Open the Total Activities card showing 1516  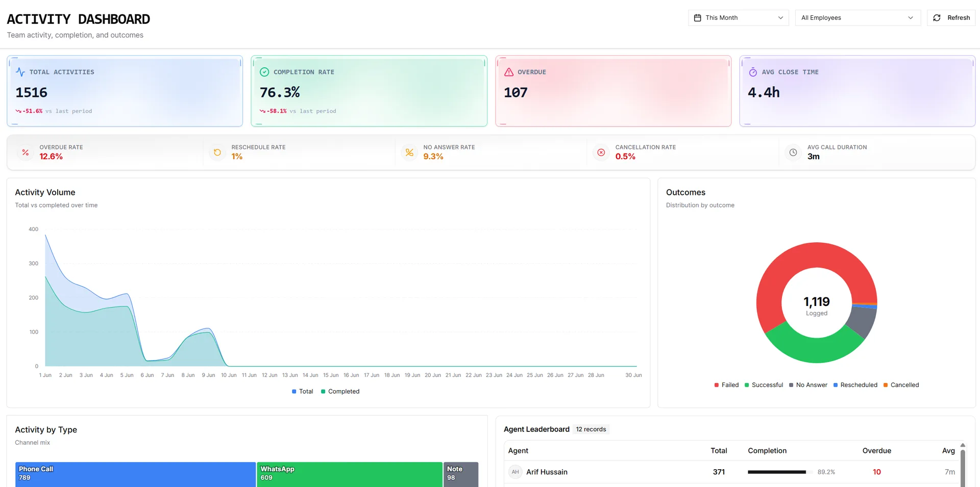[x=125, y=91]
